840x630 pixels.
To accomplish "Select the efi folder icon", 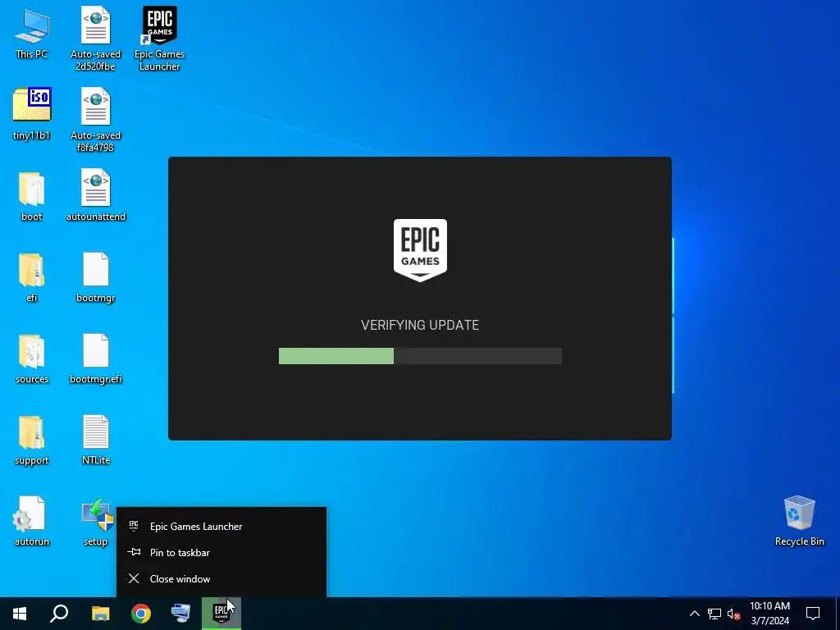I will pyautogui.click(x=32, y=277).
